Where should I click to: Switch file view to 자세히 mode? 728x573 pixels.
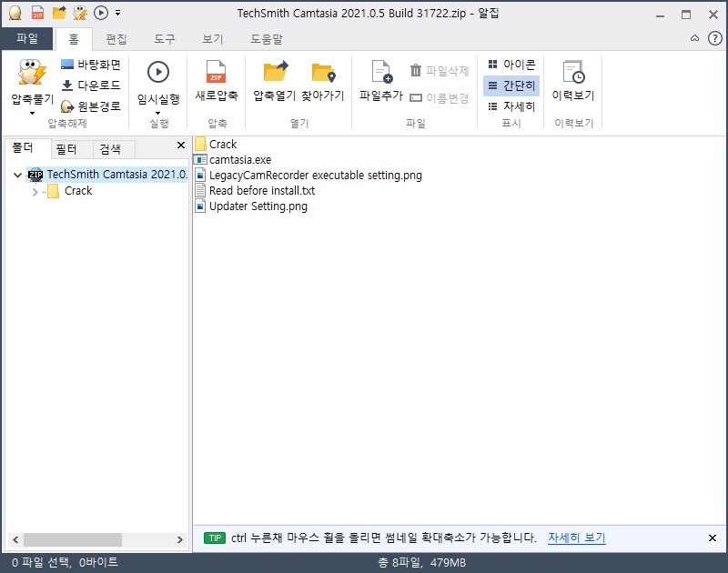pos(511,106)
